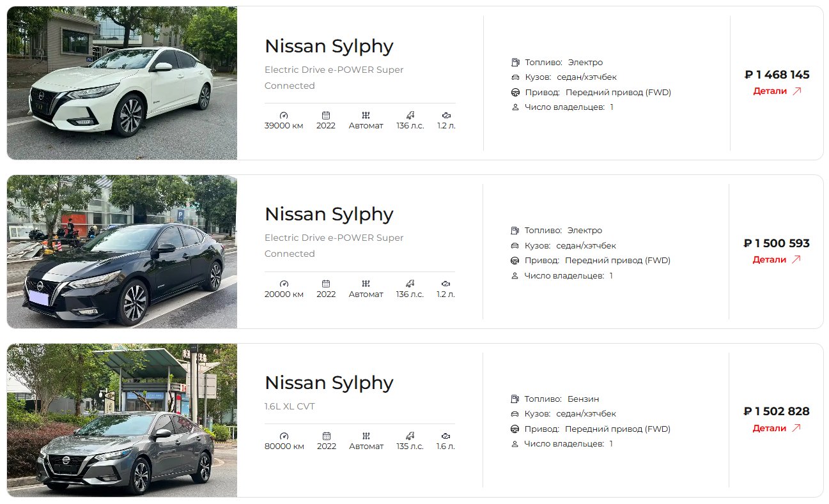Viewport: 829px width, 504px height.
Task: Click person icon beside Число владельцев in 80000 км card
Action: pyautogui.click(x=515, y=444)
